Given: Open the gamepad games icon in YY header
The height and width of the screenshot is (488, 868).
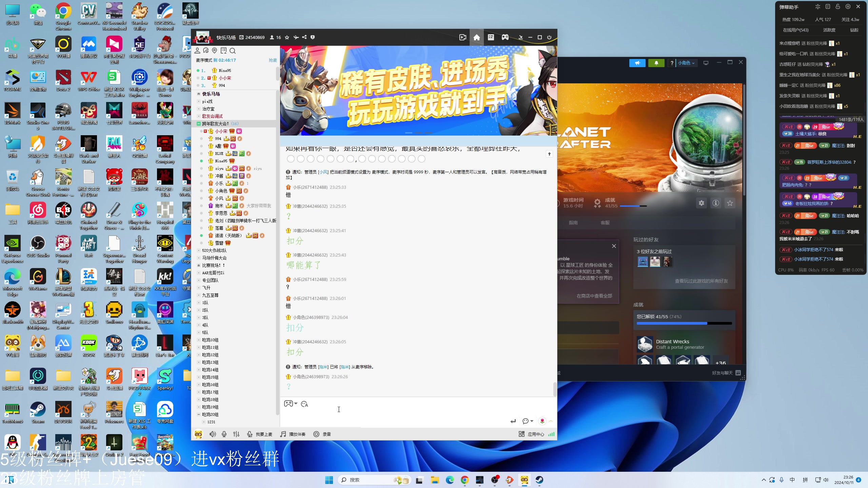Looking at the screenshot, I should tap(505, 37).
